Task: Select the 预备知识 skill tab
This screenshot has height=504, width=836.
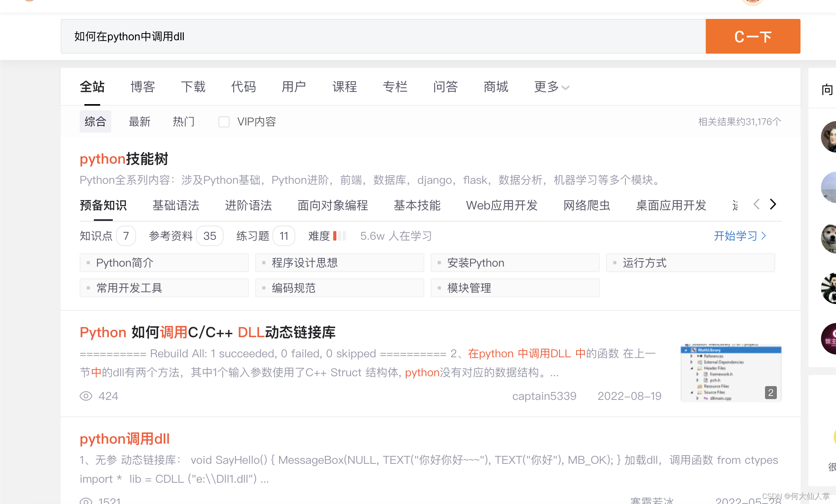Action: pyautogui.click(x=103, y=205)
